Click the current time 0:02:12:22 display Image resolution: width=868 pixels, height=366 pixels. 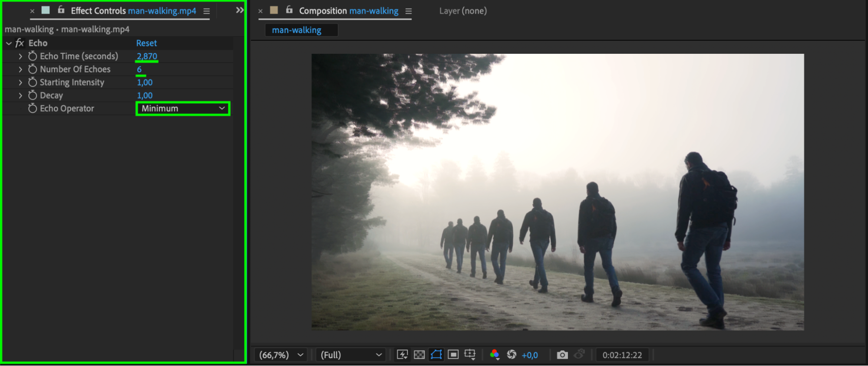click(x=622, y=355)
